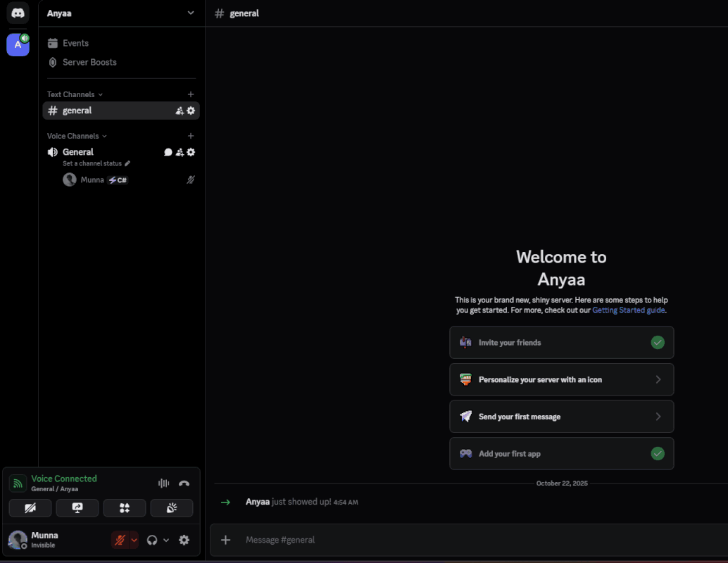728x563 pixels.
Task: Open Anyaa server dropdown menu
Action: 190,13
